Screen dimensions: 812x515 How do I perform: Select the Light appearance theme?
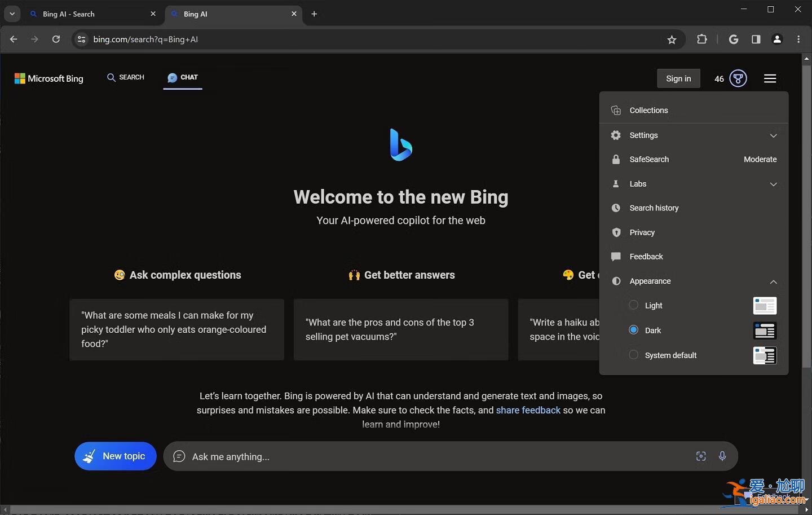coord(634,305)
